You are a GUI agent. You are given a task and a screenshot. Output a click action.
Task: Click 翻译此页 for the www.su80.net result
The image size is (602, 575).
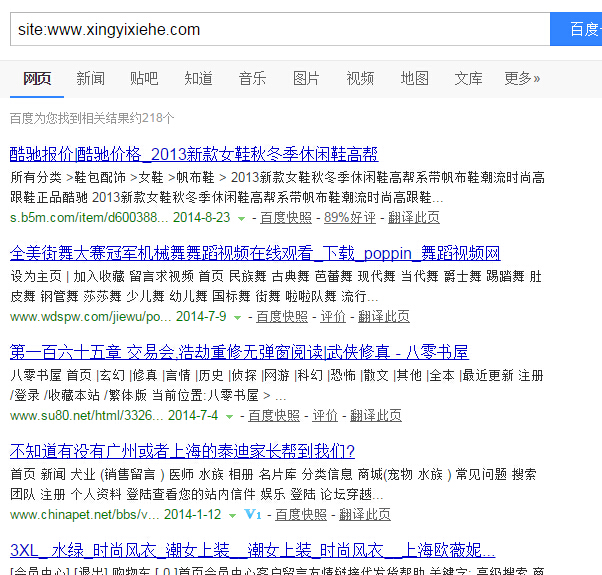click(x=376, y=416)
